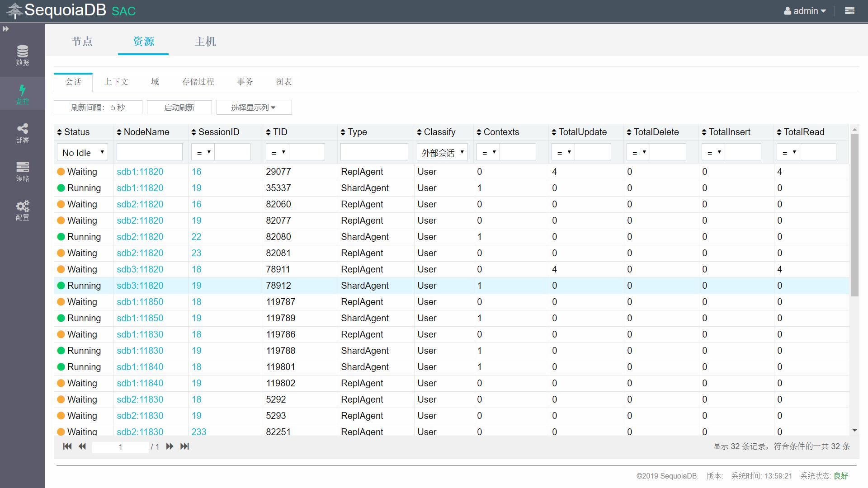Sort table by SessionID column
The height and width of the screenshot is (488, 868).
coord(215,132)
